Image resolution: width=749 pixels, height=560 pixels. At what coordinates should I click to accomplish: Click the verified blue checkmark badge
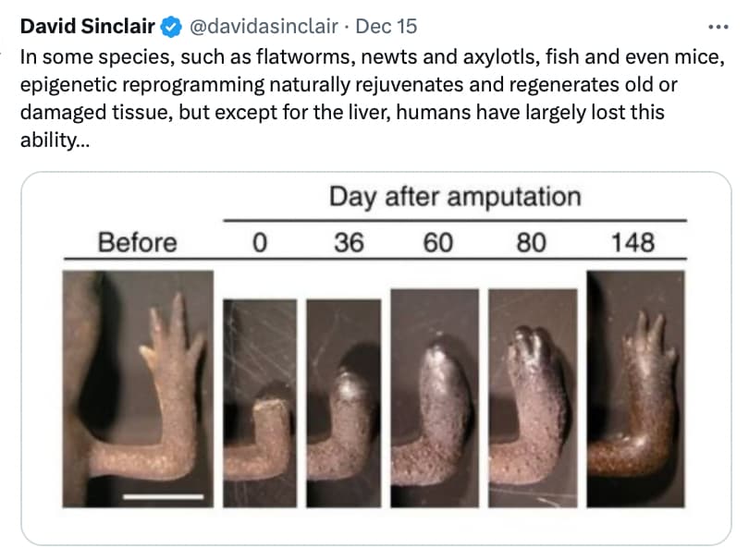(x=171, y=27)
